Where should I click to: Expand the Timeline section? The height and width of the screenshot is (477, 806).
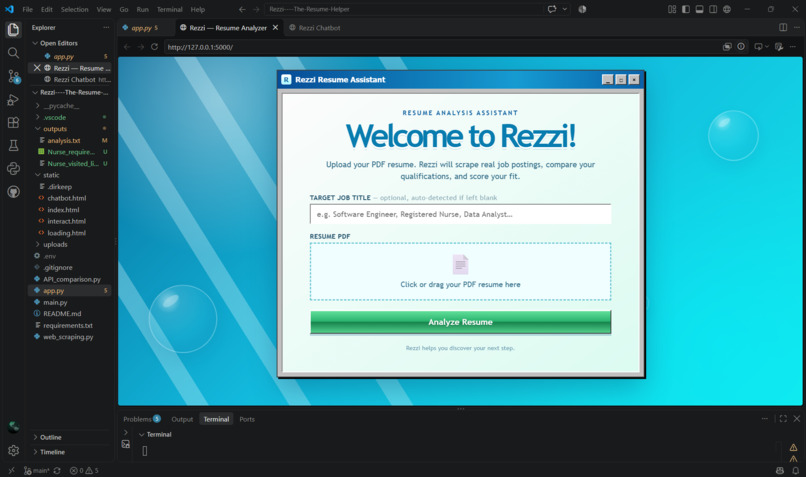35,452
